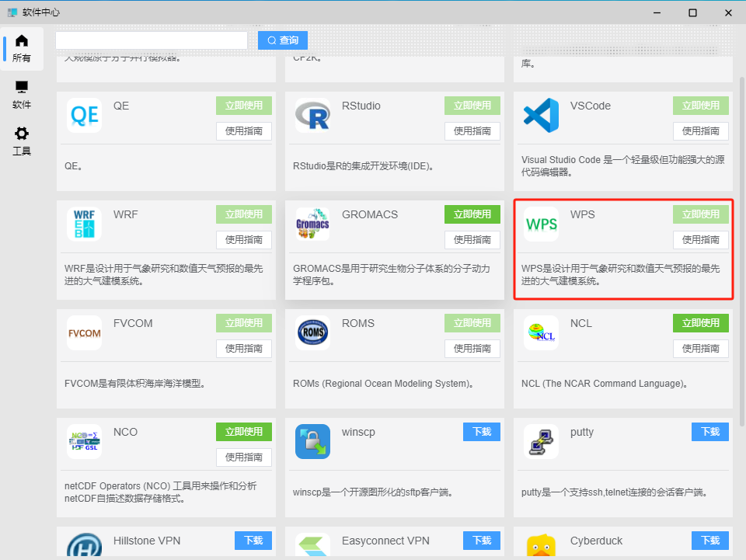Viewport: 746px width, 560px height.
Task: Click the VSCode application icon
Action: (x=541, y=115)
